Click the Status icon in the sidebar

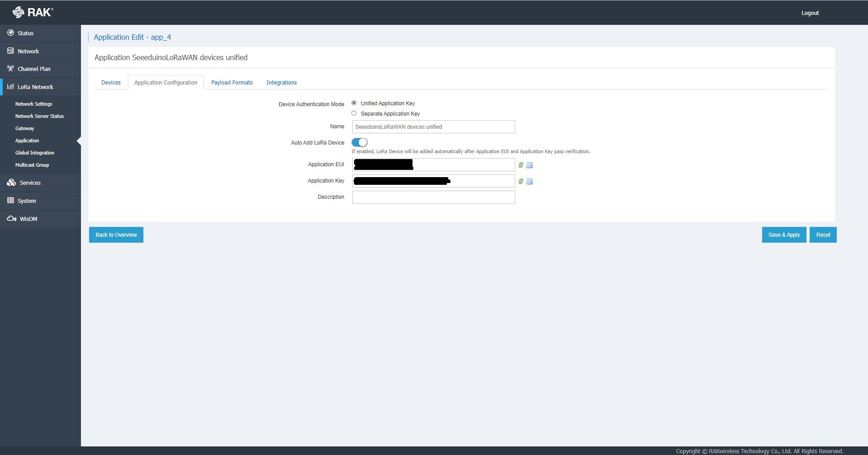point(10,33)
